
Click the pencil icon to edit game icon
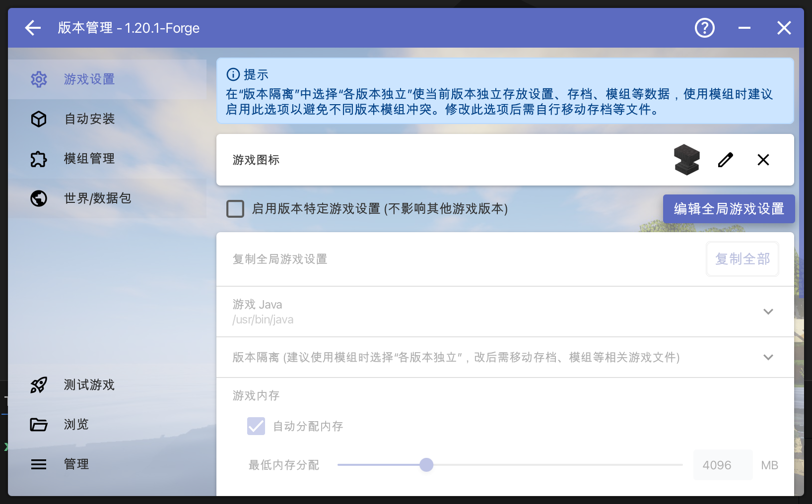tap(725, 160)
